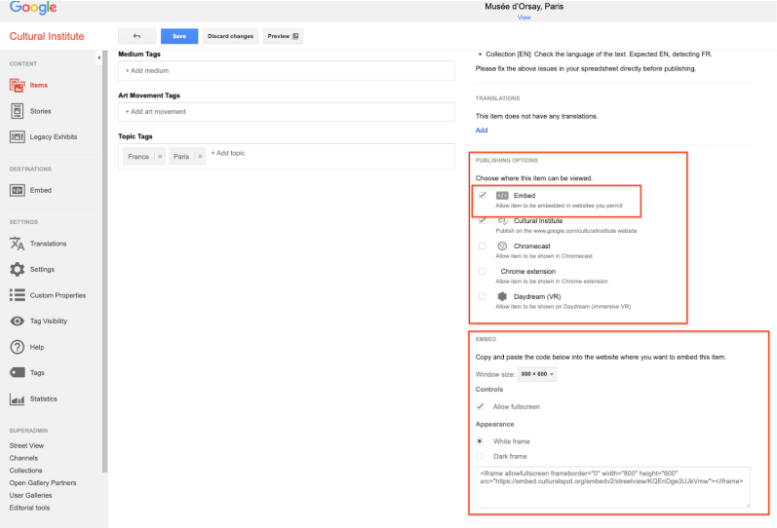Select the White frame radio button
This screenshot has width=777, height=528.
pos(480,441)
